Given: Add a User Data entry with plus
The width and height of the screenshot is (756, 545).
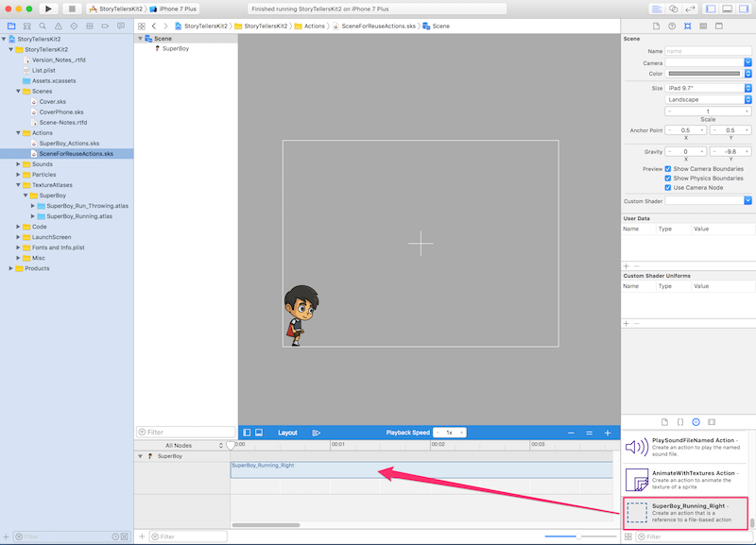Looking at the screenshot, I should [x=626, y=266].
